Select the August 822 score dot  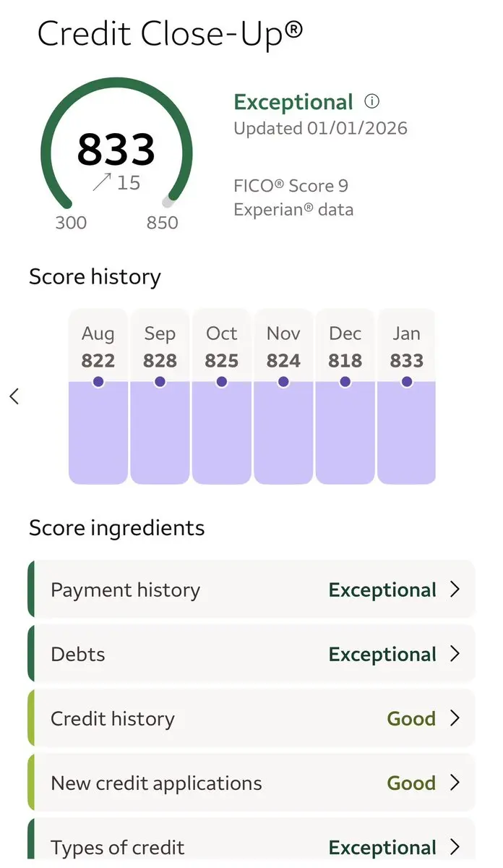point(98,381)
